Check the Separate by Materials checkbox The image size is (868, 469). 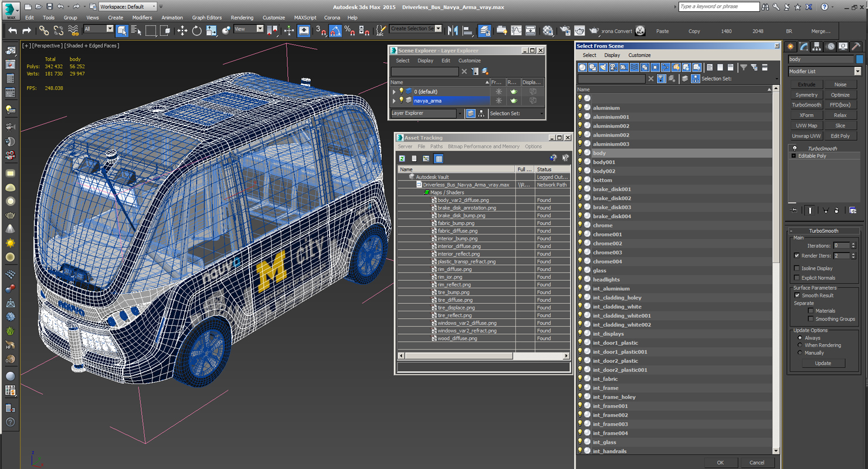coord(811,311)
